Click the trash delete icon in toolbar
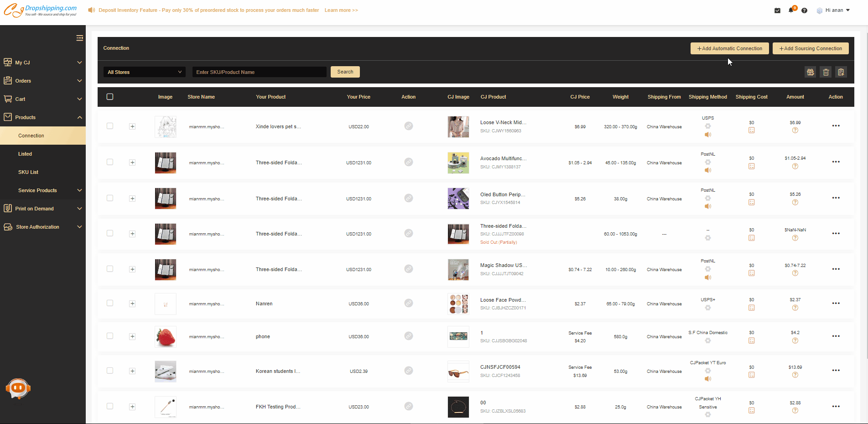The width and height of the screenshot is (868, 424). [826, 72]
